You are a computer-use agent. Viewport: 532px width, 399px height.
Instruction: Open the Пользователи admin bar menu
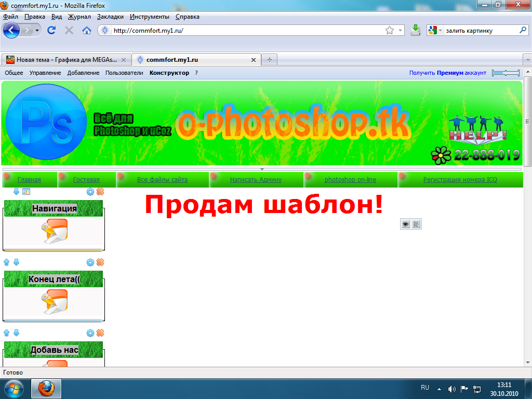pos(124,73)
